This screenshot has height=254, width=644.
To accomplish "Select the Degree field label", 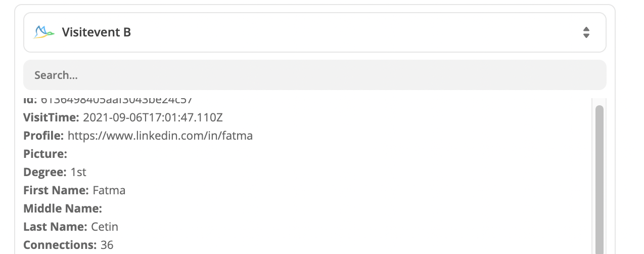I will [x=44, y=172].
